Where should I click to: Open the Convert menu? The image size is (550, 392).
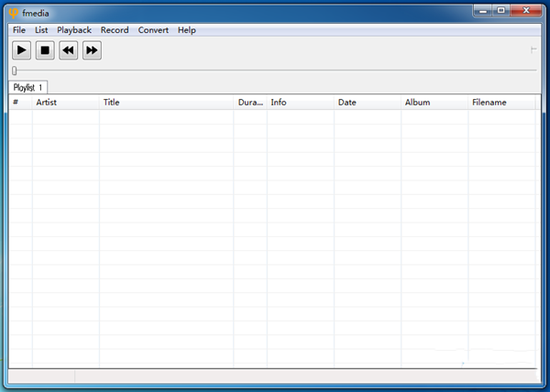pos(153,30)
